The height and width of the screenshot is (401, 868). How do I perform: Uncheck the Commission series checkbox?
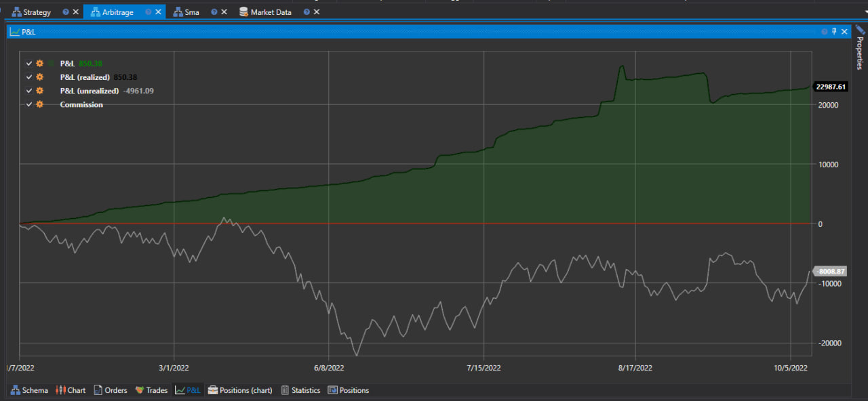pos(29,104)
